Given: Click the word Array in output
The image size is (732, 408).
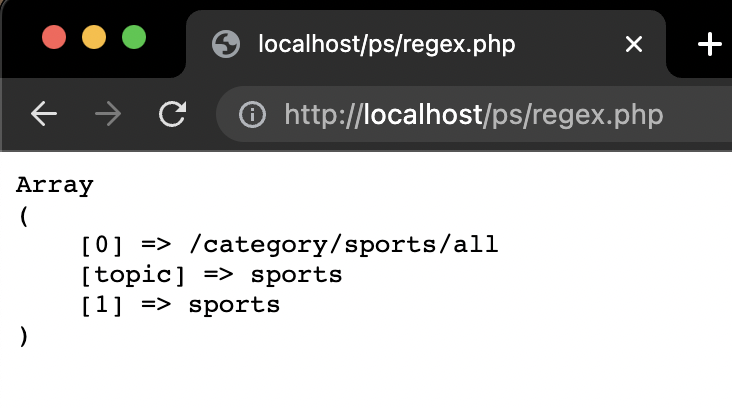Looking at the screenshot, I should [x=55, y=185].
